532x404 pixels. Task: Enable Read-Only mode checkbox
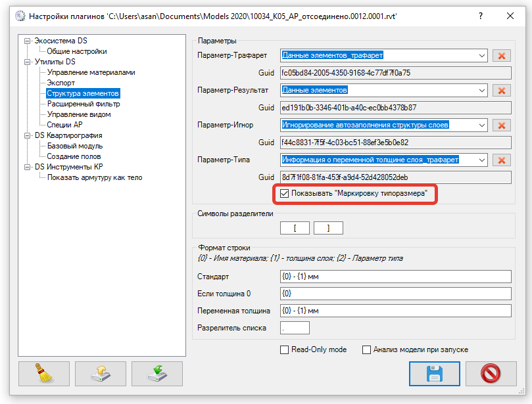285,349
